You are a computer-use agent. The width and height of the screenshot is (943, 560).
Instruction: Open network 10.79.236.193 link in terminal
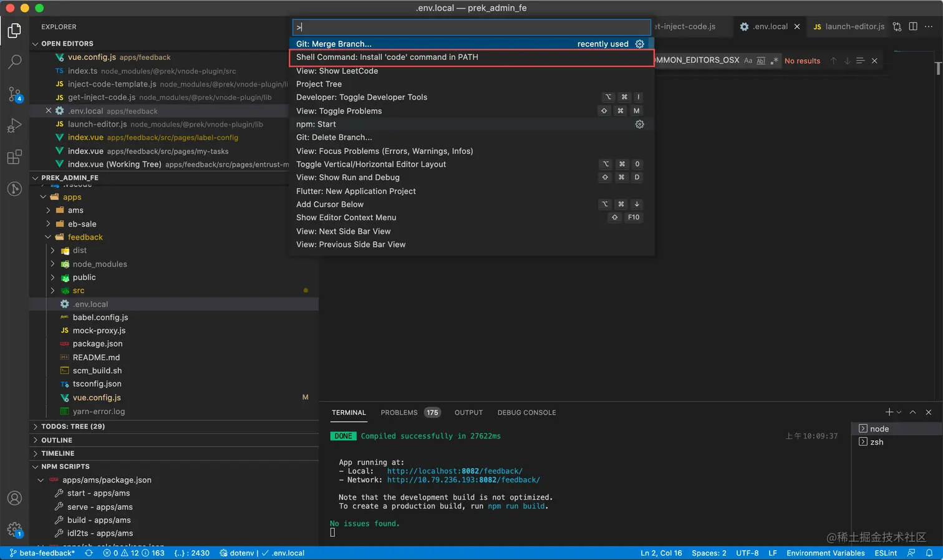(463, 480)
